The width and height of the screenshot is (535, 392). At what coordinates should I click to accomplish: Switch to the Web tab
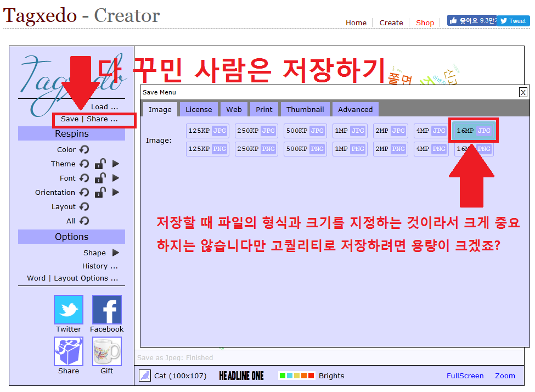coord(234,109)
